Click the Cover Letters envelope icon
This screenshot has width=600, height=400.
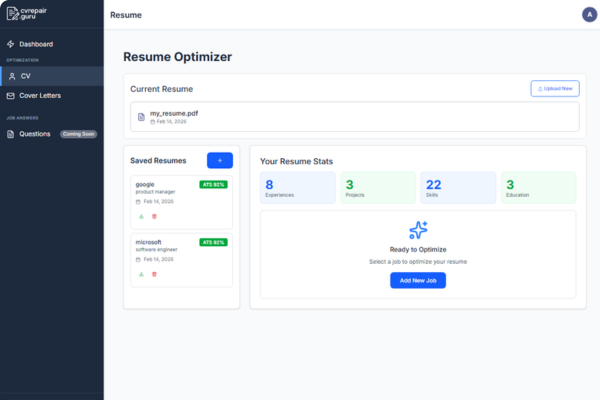(11, 96)
